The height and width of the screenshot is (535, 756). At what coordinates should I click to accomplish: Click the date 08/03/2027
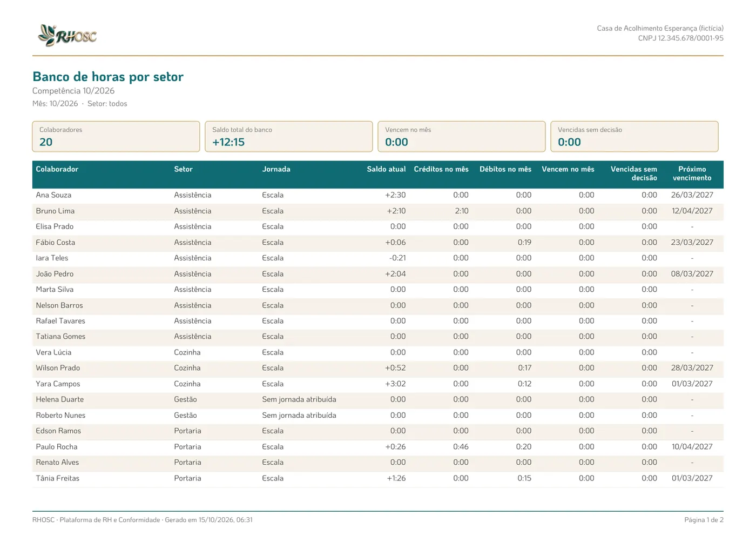(692, 274)
